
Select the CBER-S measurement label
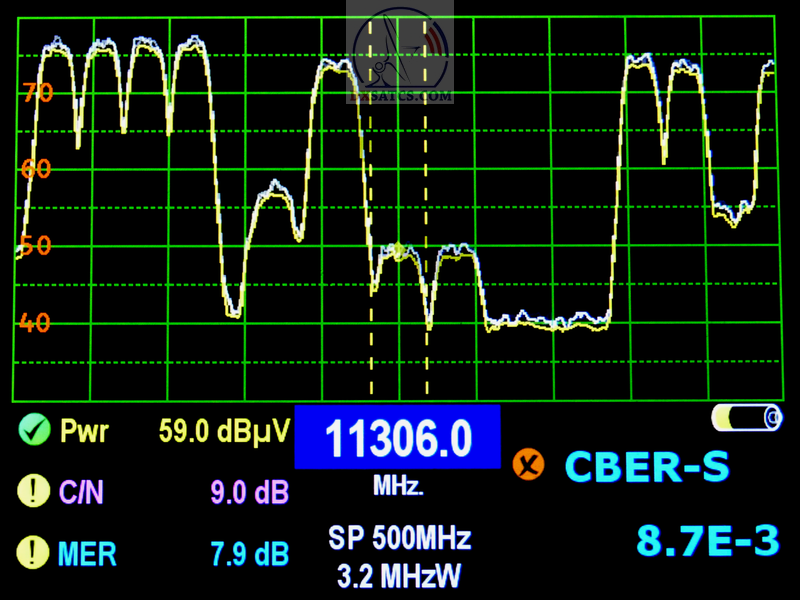tap(647, 466)
